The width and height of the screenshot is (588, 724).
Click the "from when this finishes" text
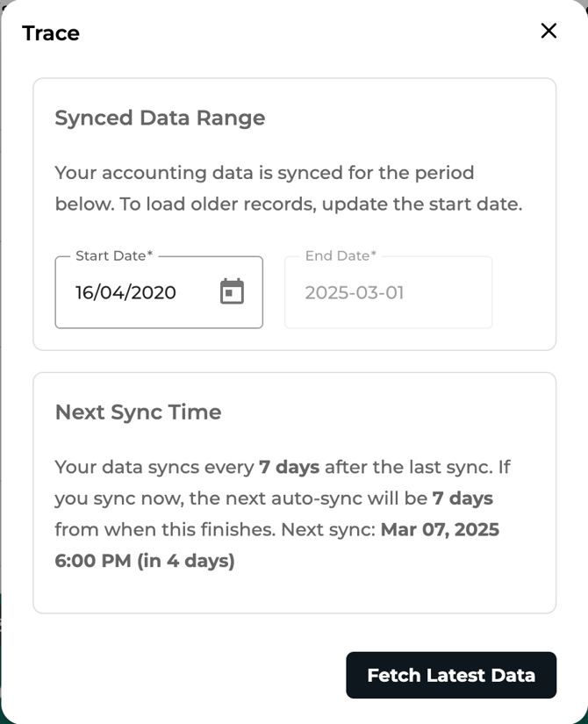tap(165, 529)
